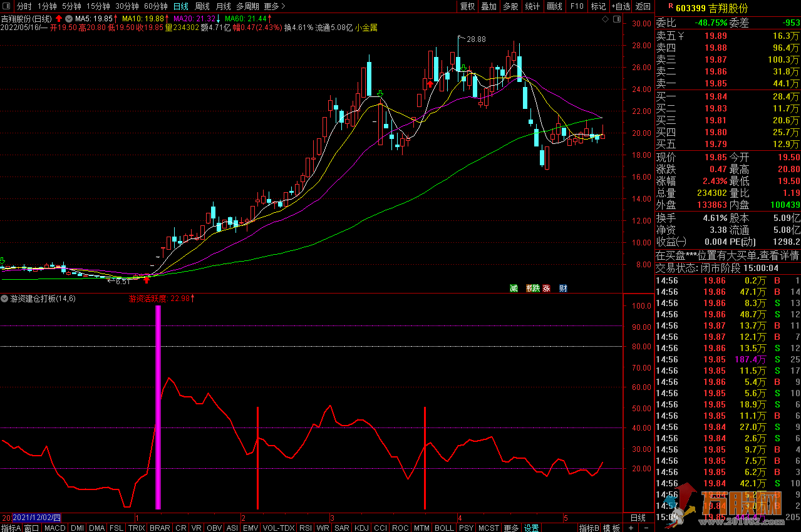Toggle 多股 multi-stock view
801x532 pixels.
tap(510, 6)
